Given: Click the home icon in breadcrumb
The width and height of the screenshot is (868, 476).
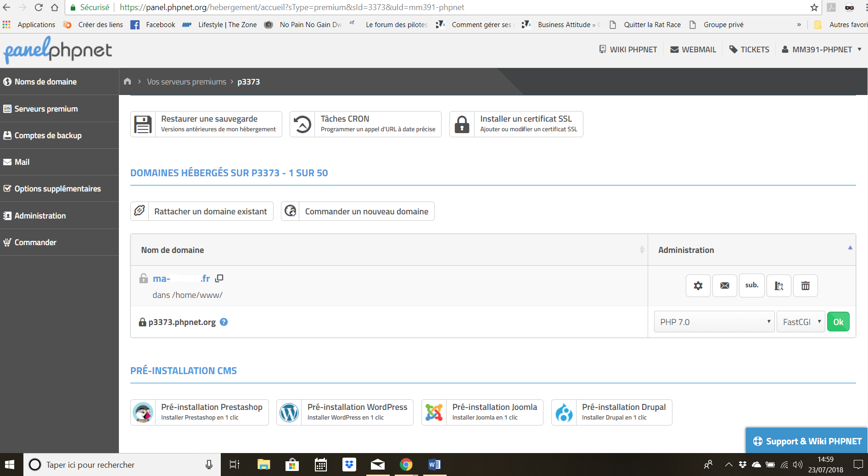Looking at the screenshot, I should (128, 81).
